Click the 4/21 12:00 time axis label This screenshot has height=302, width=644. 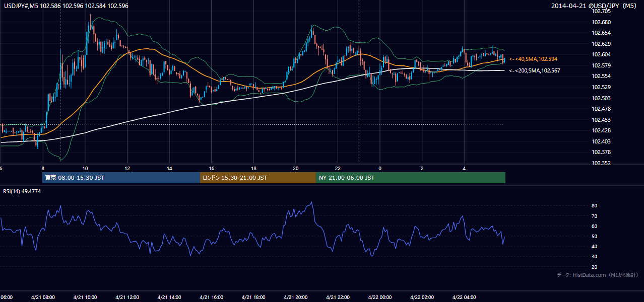coord(127,297)
